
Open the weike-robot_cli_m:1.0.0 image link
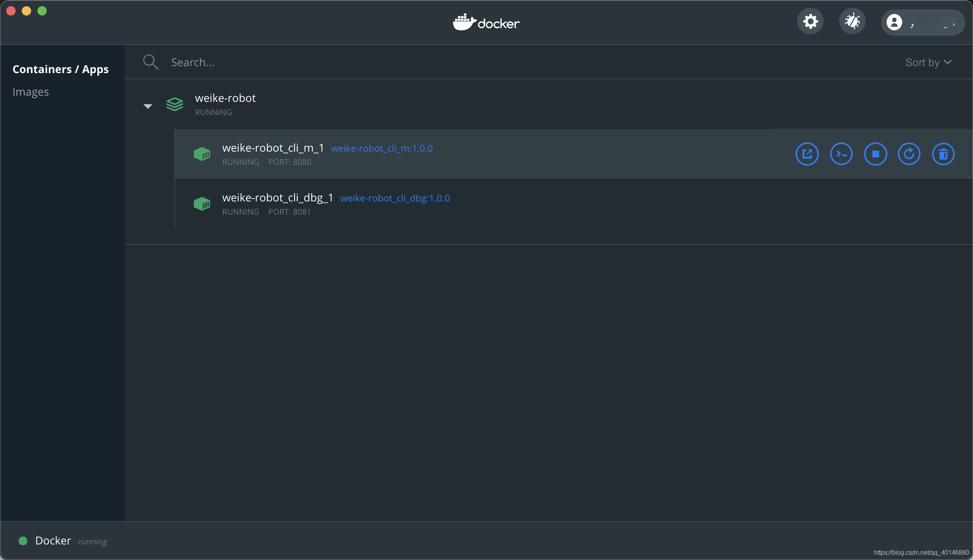[x=381, y=149]
